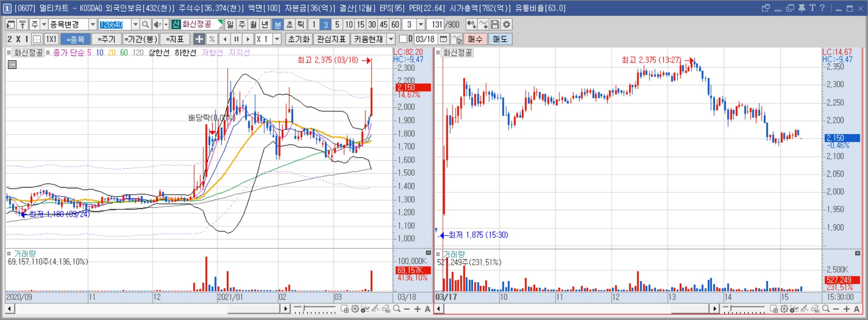868x320 pixels.
Task: Toggle the =지표 sync button
Action: pos(175,39)
